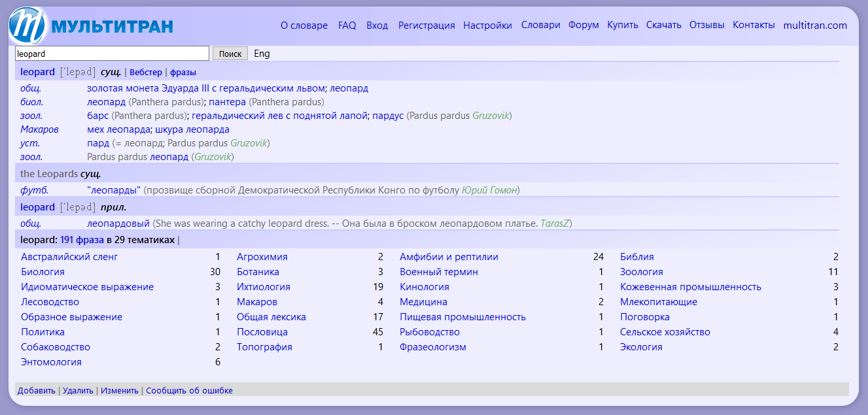This screenshot has width=868, height=415.
Task: Click the Удалить footer link
Action: 78,391
